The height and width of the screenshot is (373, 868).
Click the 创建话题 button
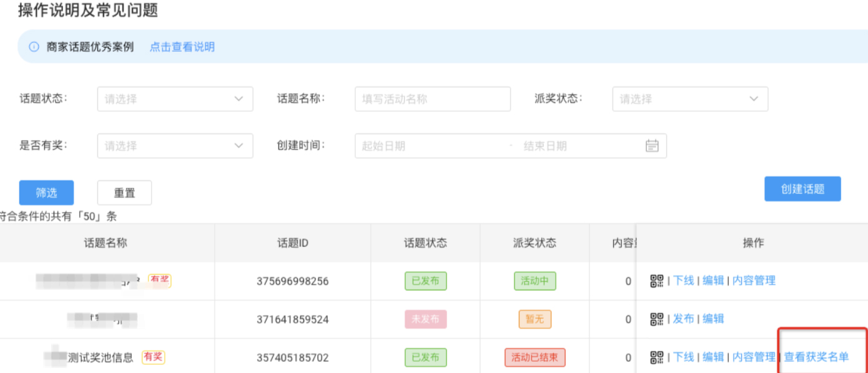pyautogui.click(x=802, y=188)
